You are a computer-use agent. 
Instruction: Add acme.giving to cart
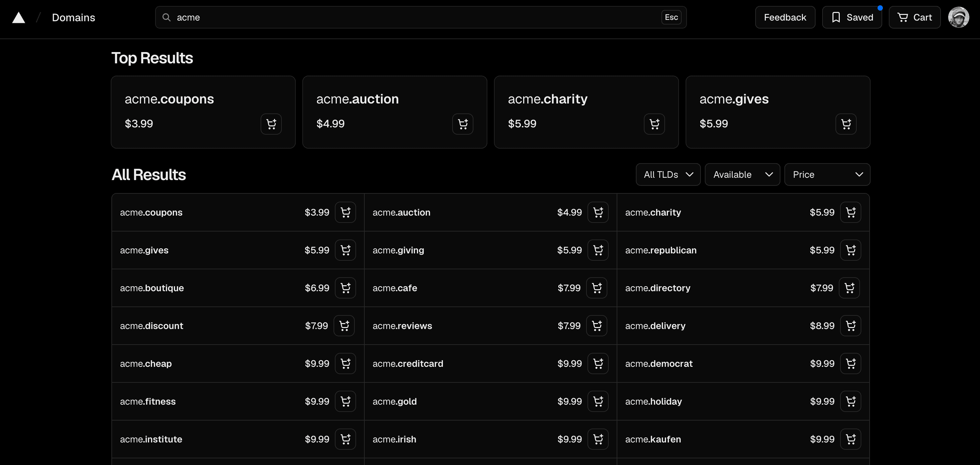[x=598, y=250]
